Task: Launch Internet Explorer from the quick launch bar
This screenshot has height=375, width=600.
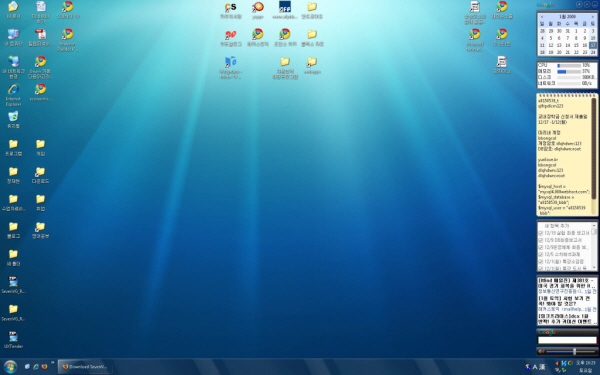Action: point(36,367)
